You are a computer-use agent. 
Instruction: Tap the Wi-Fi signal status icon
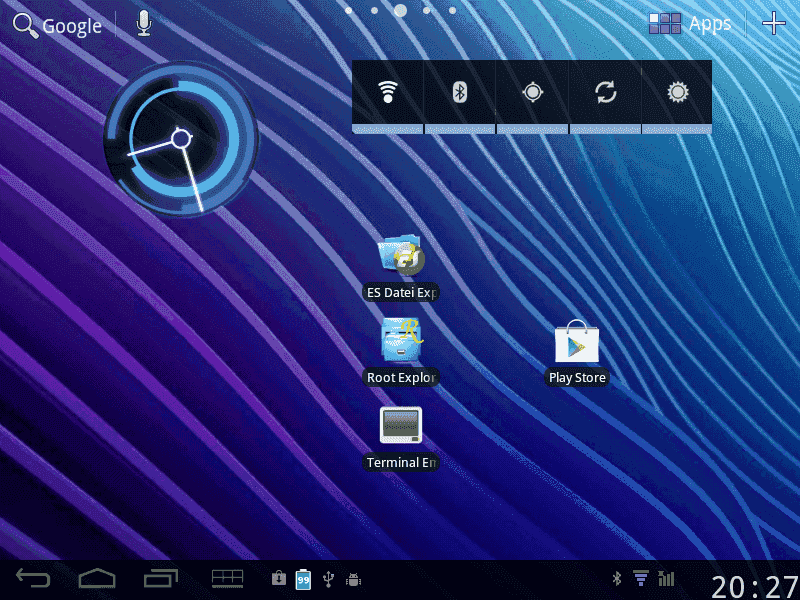(641, 578)
